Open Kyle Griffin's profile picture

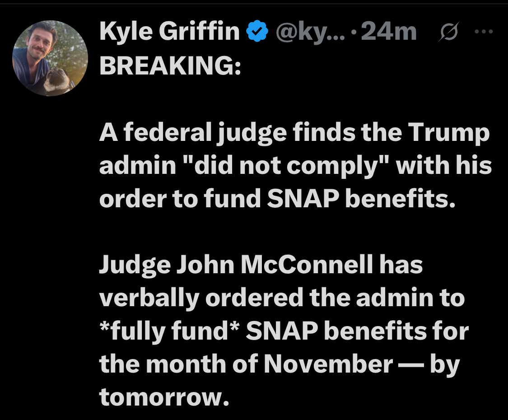click(50, 57)
